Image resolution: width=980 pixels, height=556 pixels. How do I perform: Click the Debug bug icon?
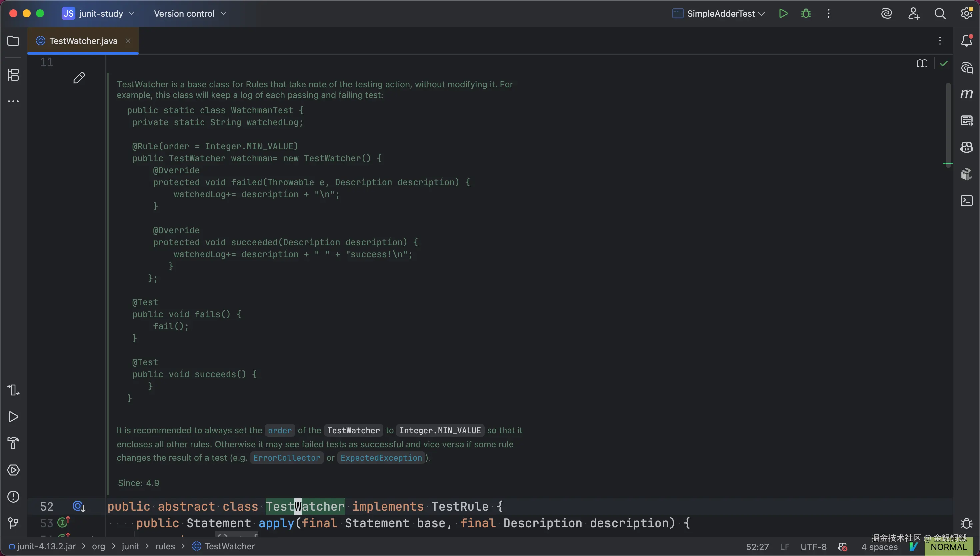pyautogui.click(x=806, y=14)
